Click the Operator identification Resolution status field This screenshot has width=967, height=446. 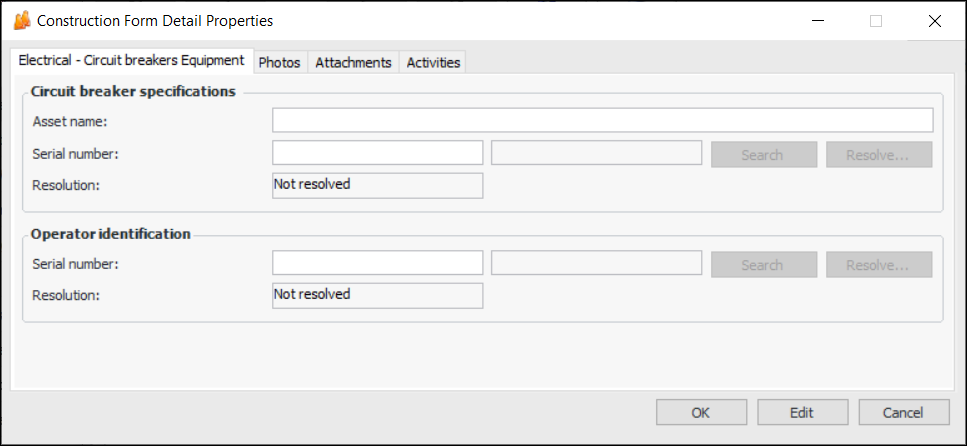coord(378,295)
